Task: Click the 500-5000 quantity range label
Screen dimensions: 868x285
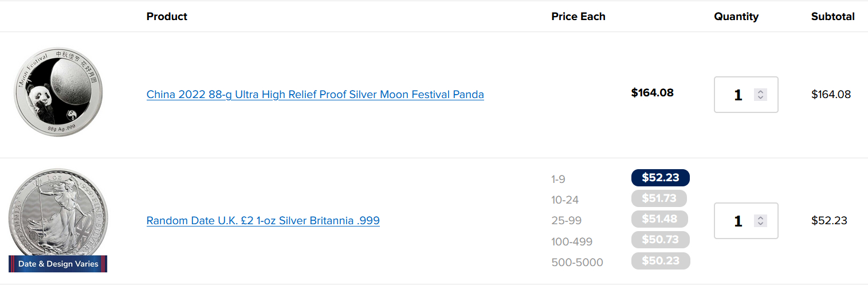Action: pyautogui.click(x=577, y=263)
